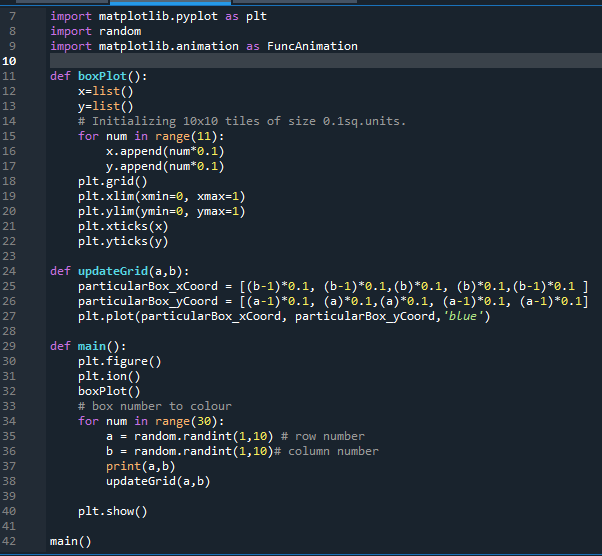The height and width of the screenshot is (556, 602).
Task: Click the 'plt.yticks(y)' call
Action: click(123, 241)
